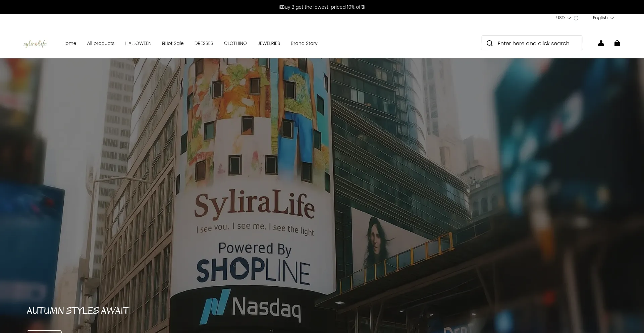Open the Hot Sale section

(x=173, y=43)
